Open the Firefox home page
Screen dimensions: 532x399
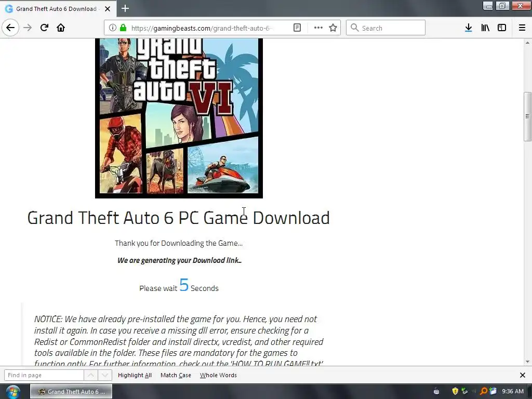coord(61,28)
